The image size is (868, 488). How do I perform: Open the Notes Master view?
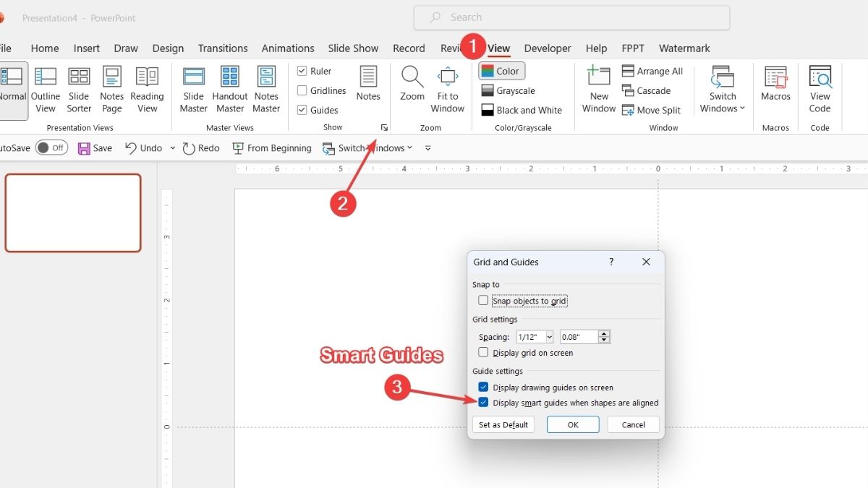click(266, 90)
